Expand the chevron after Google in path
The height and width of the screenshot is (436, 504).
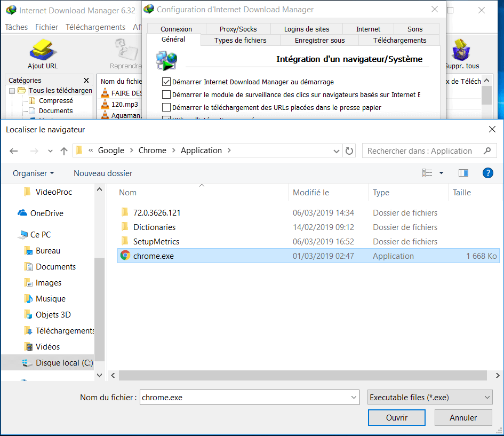(131, 150)
